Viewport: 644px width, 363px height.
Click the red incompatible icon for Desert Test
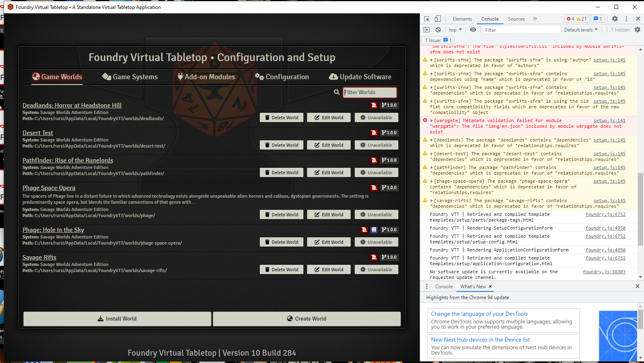[374, 133]
